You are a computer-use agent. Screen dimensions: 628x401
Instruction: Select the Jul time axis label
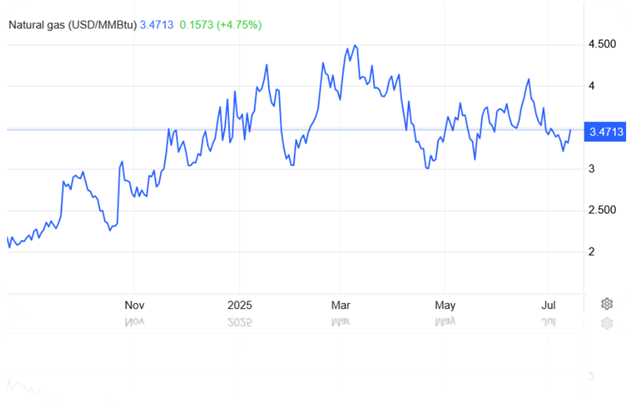548,304
